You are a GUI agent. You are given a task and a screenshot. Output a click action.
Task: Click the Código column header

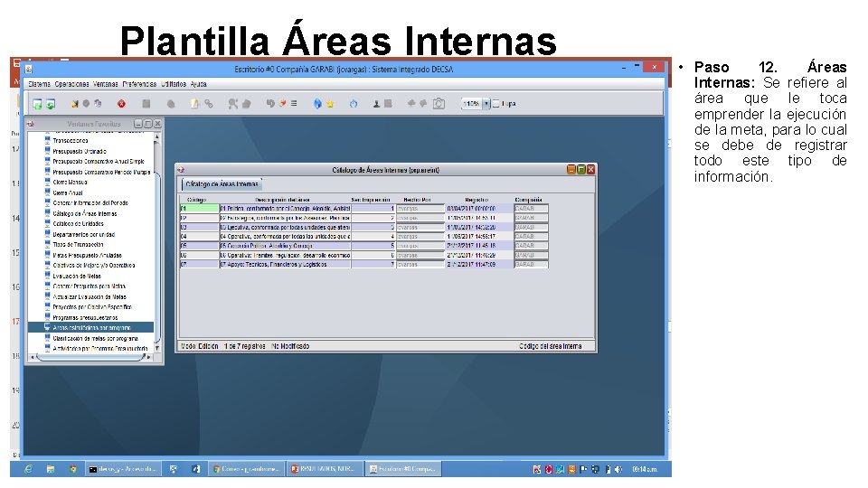pyautogui.click(x=196, y=200)
